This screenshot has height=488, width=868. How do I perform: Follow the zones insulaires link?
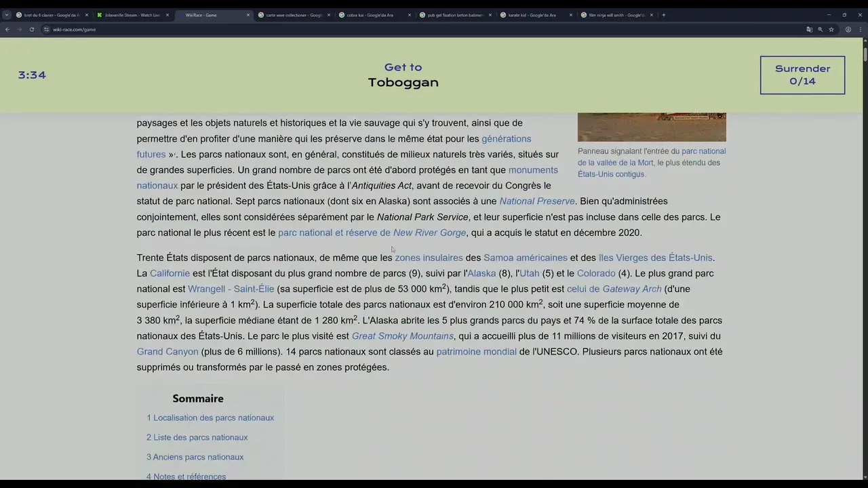(429, 258)
